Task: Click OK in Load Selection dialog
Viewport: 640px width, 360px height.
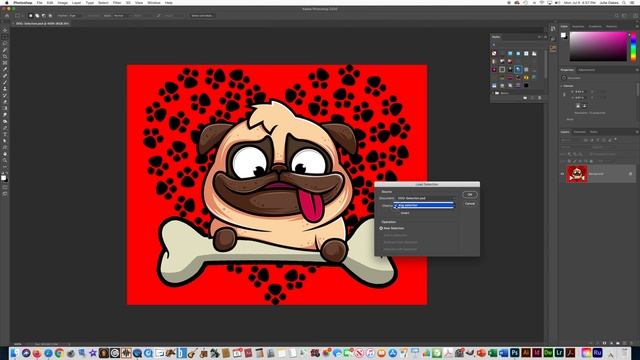Action: 470,195
